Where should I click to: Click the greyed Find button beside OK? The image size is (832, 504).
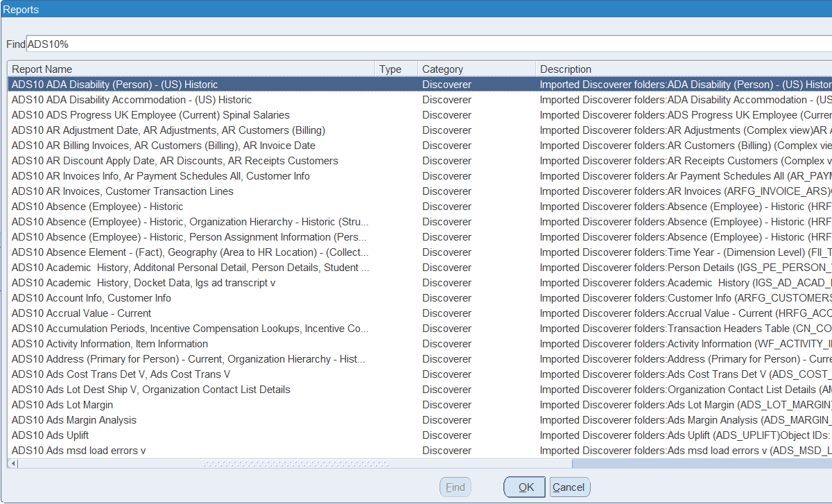click(456, 487)
